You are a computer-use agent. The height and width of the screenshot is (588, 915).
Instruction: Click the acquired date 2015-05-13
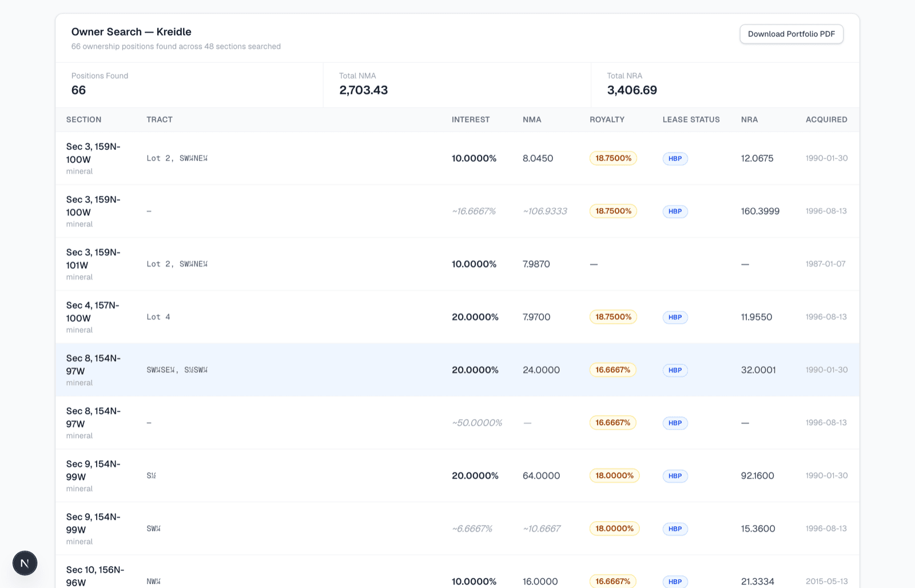tap(826, 581)
